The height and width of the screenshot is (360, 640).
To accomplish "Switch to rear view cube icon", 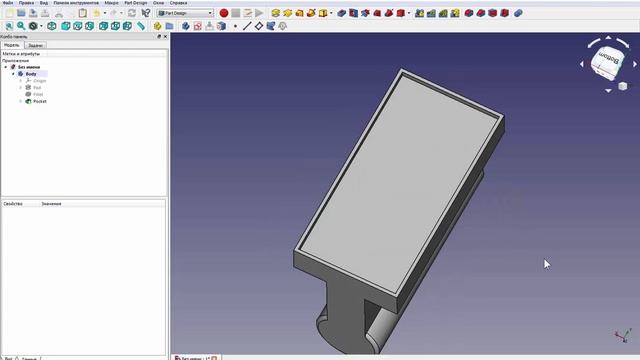I will [x=103, y=26].
